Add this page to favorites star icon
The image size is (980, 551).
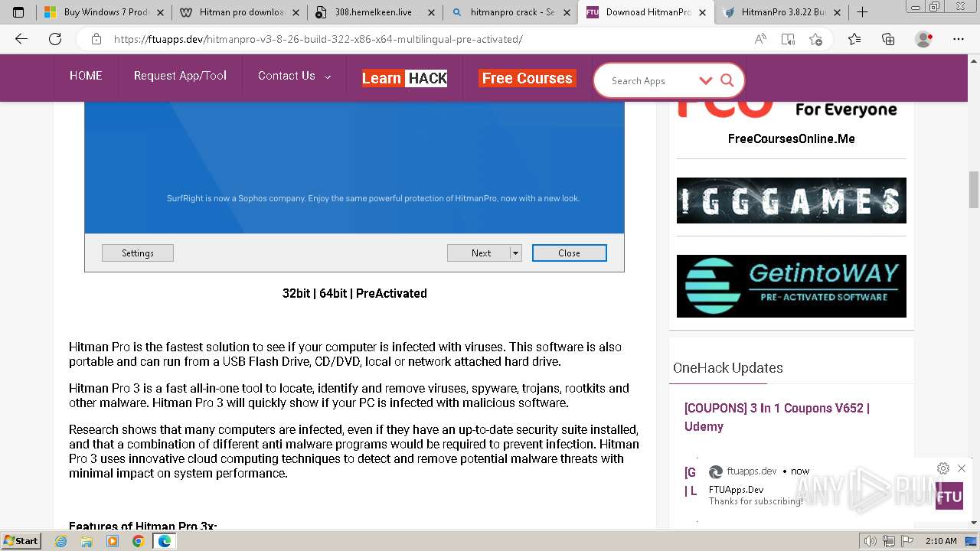816,39
